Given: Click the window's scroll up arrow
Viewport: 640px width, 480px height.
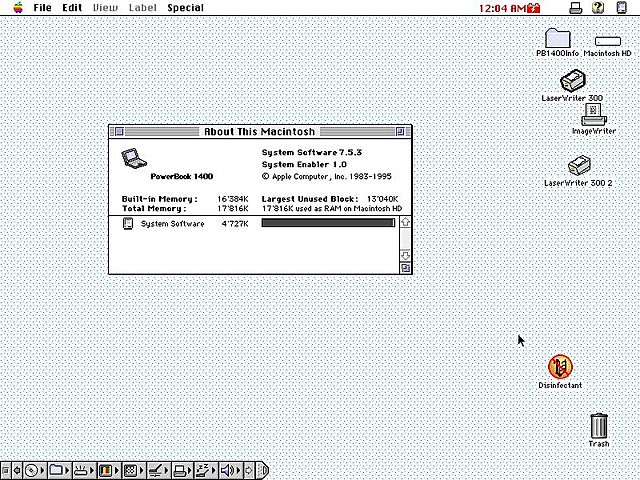Looking at the screenshot, I should click(x=405, y=222).
